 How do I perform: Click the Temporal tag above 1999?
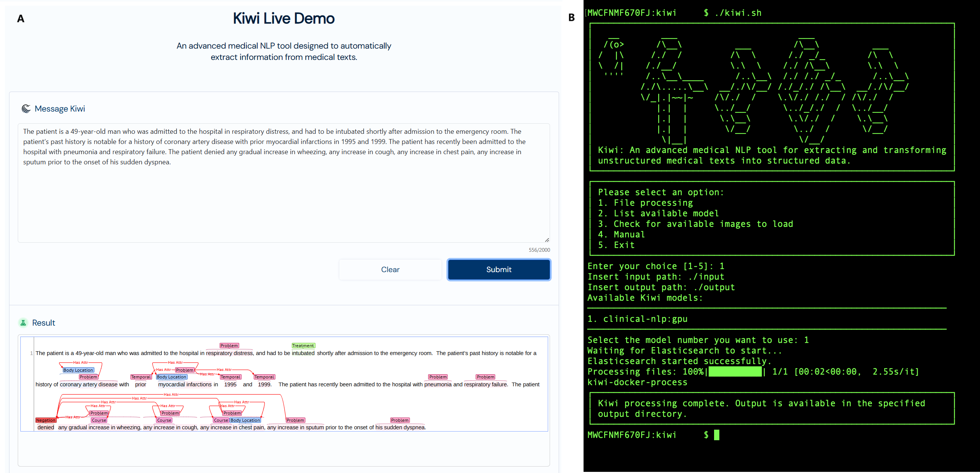coord(264,377)
